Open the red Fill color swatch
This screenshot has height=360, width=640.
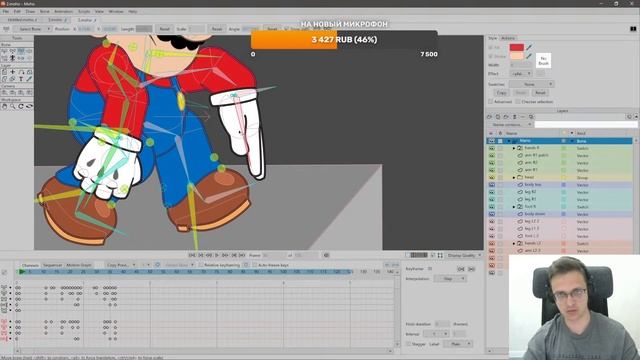516,48
